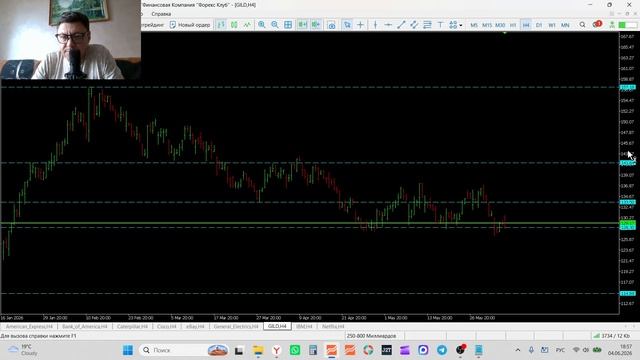This screenshot has height=360, width=640.
Task: Click date label 10 Feb 20:00
Action: point(98,318)
